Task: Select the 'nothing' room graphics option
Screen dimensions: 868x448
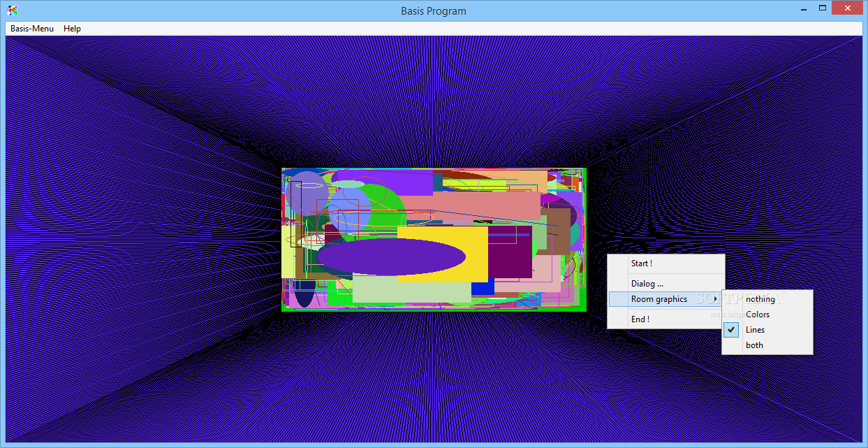Action: [767, 299]
